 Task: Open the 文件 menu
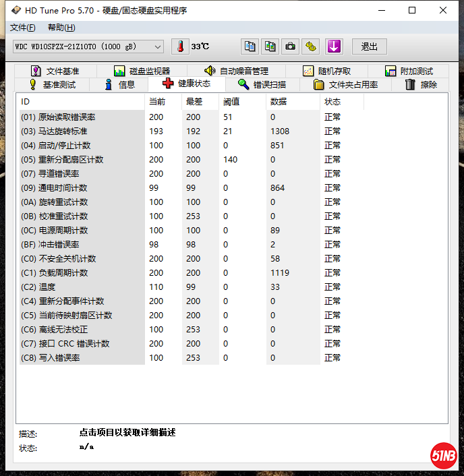pos(23,28)
